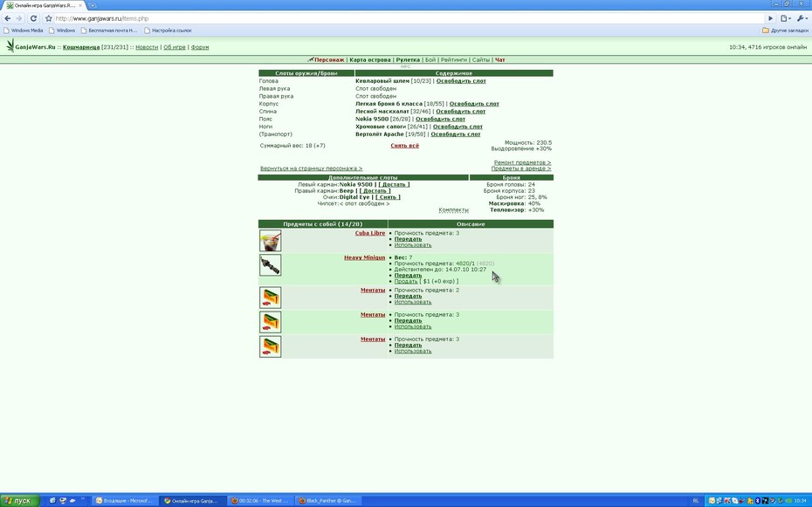
Task: Open the Cuba Libre item link
Action: pos(370,233)
